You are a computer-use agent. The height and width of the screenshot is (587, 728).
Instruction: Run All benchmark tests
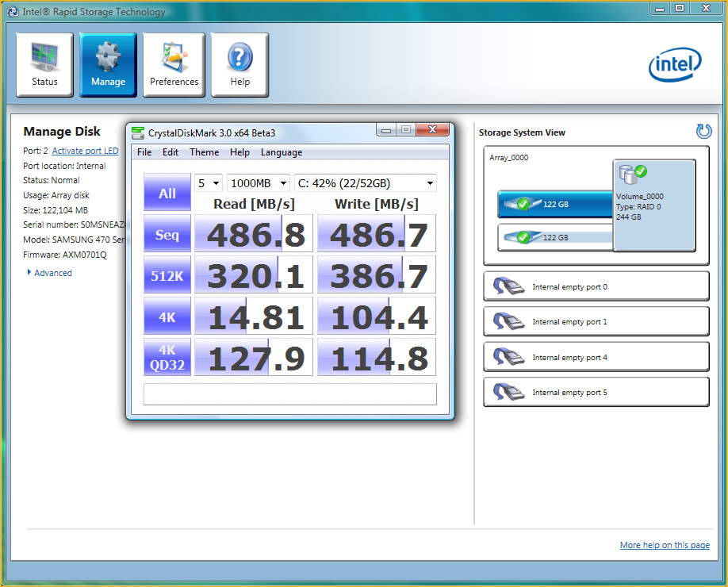click(167, 192)
